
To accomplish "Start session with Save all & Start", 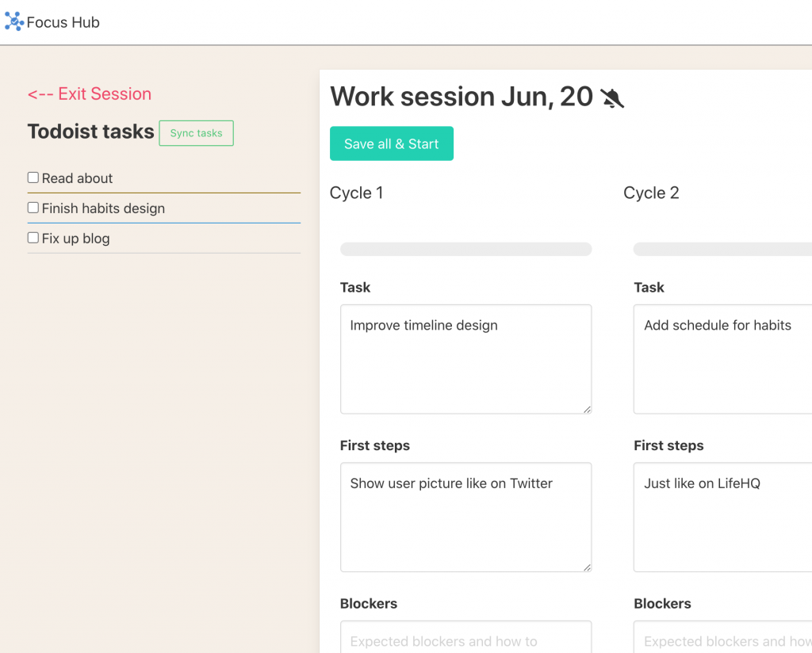I will coord(392,143).
